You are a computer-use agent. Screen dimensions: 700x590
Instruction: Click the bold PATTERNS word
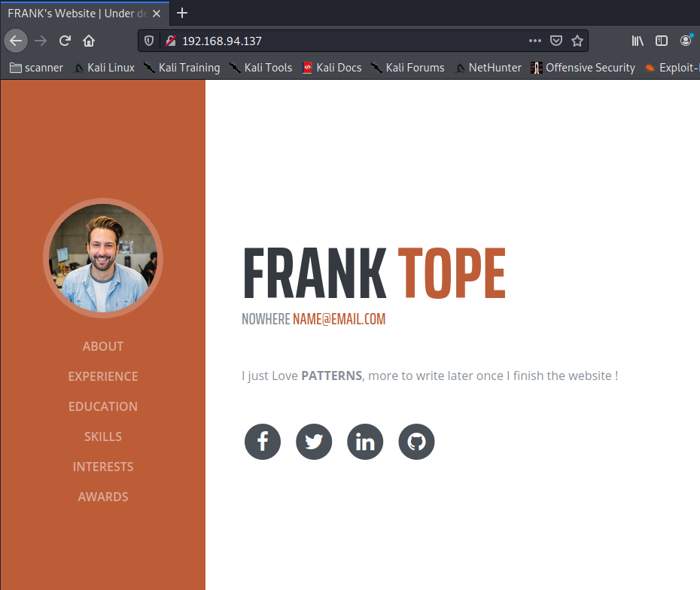pyautogui.click(x=332, y=376)
